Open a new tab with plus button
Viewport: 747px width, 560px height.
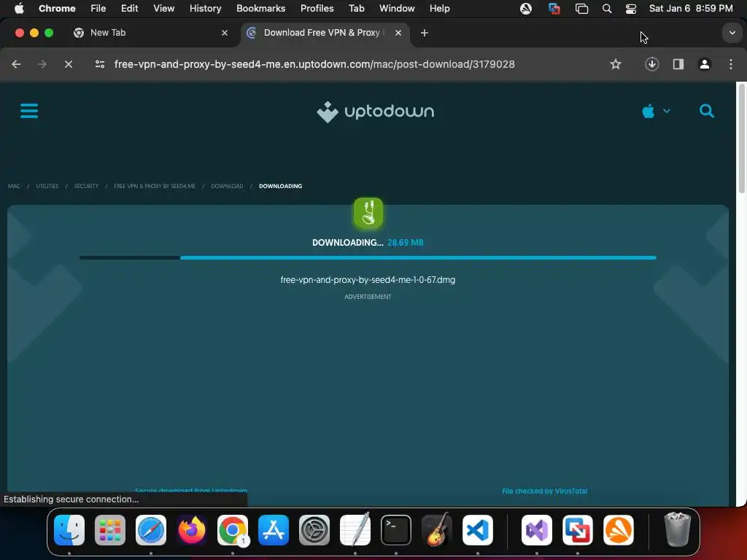(425, 33)
